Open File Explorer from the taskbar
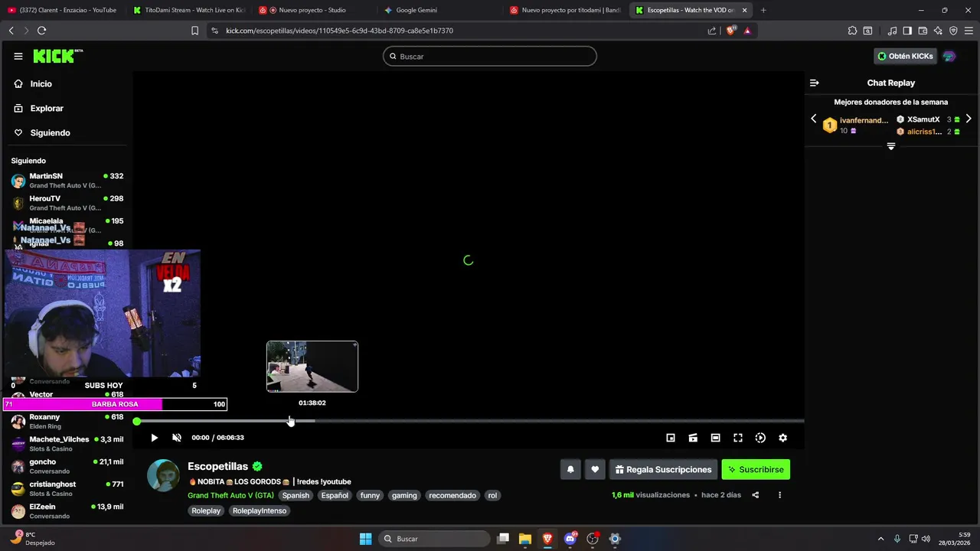Viewport: 980px width, 551px height. 525,539
